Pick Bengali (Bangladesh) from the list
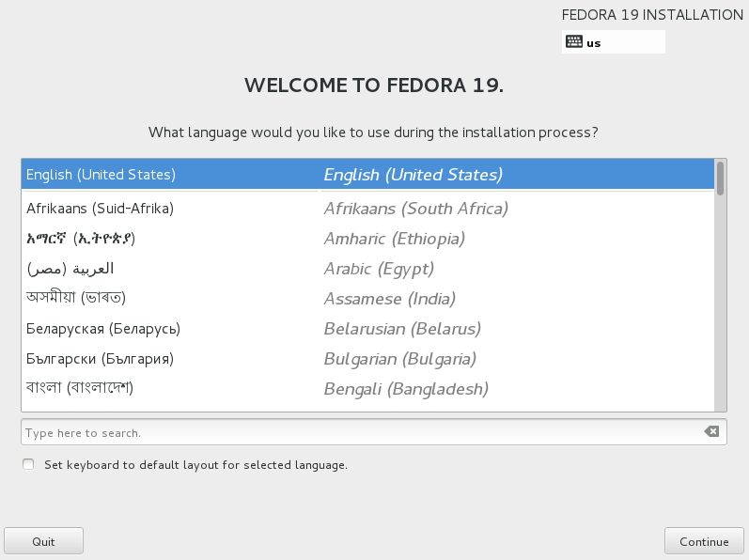The height and width of the screenshot is (560, 749). tap(367, 389)
